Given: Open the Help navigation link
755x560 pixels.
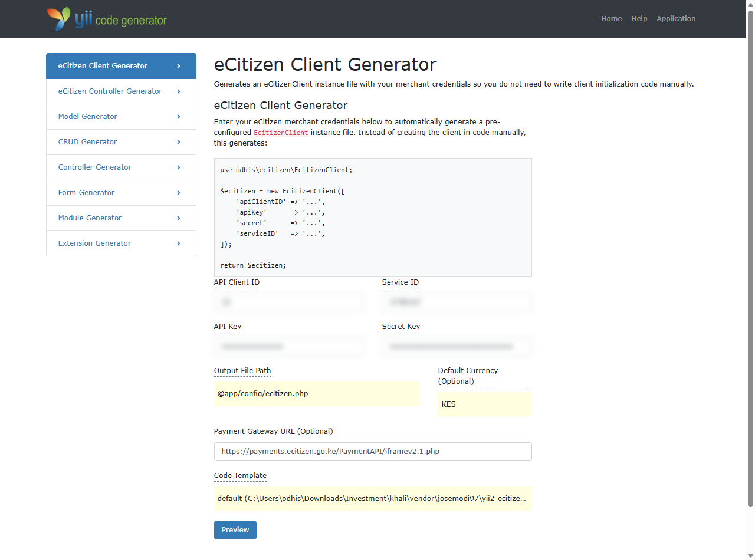Looking at the screenshot, I should 639,19.
